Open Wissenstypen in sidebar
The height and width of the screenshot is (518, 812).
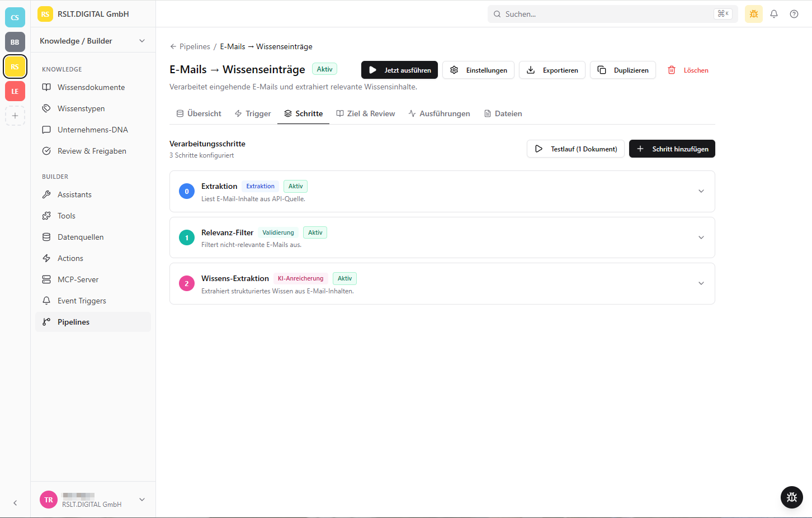click(x=93, y=108)
